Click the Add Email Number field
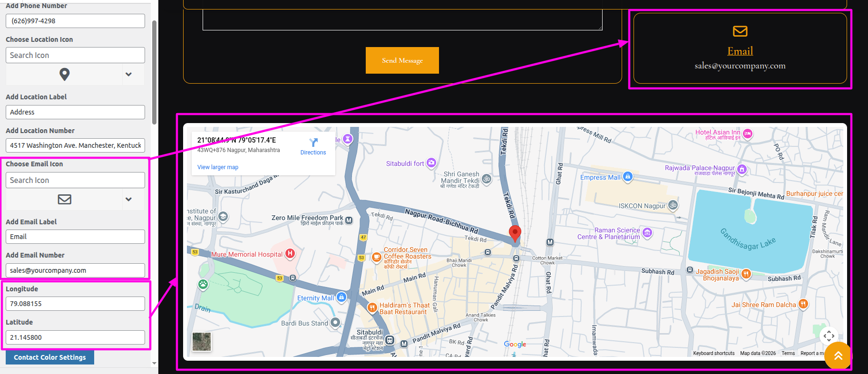 [x=75, y=270]
